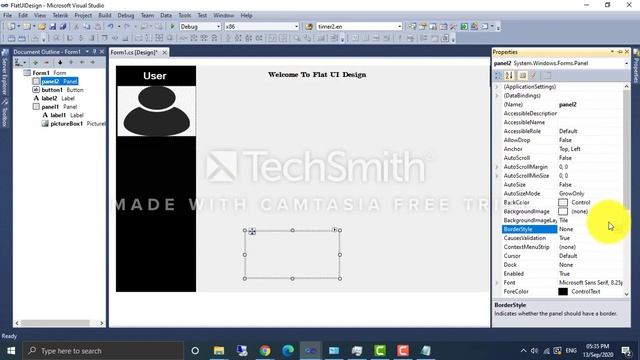The width and height of the screenshot is (640, 360).
Task: Click the Categorized view icon in Properties
Action: point(498,76)
